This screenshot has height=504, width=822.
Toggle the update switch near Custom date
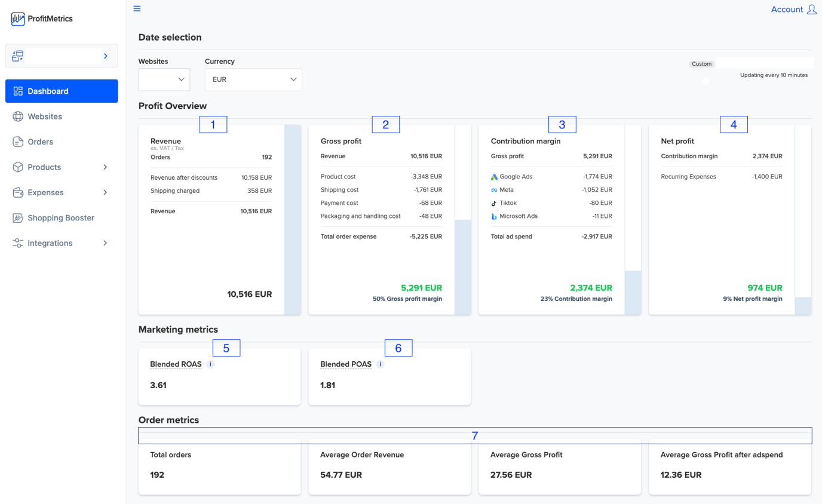(706, 80)
